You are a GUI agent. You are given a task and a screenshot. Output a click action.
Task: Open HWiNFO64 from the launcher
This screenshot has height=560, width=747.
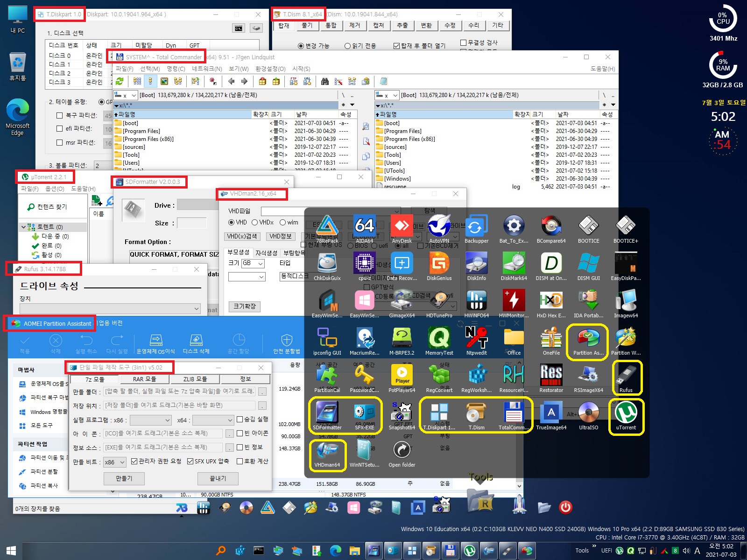point(476,303)
